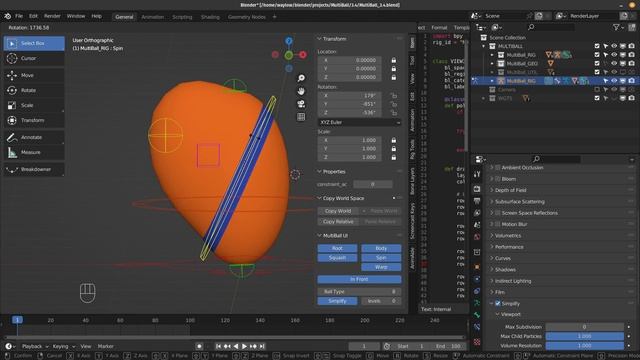The width and height of the screenshot is (640, 360).
Task: Switch to the Geometry Nodes workspace tab
Action: click(247, 17)
